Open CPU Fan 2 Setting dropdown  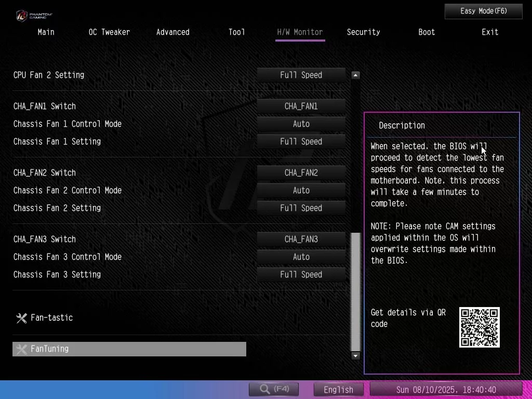301,75
